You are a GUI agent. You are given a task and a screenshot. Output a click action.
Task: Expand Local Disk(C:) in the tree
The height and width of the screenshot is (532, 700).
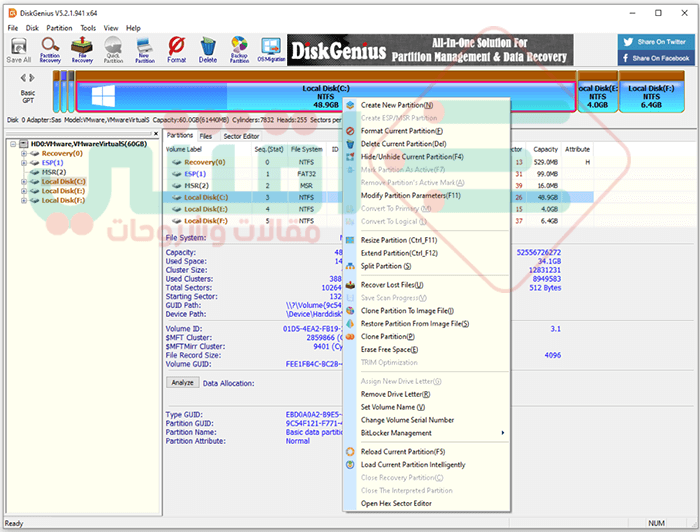pos(24,182)
